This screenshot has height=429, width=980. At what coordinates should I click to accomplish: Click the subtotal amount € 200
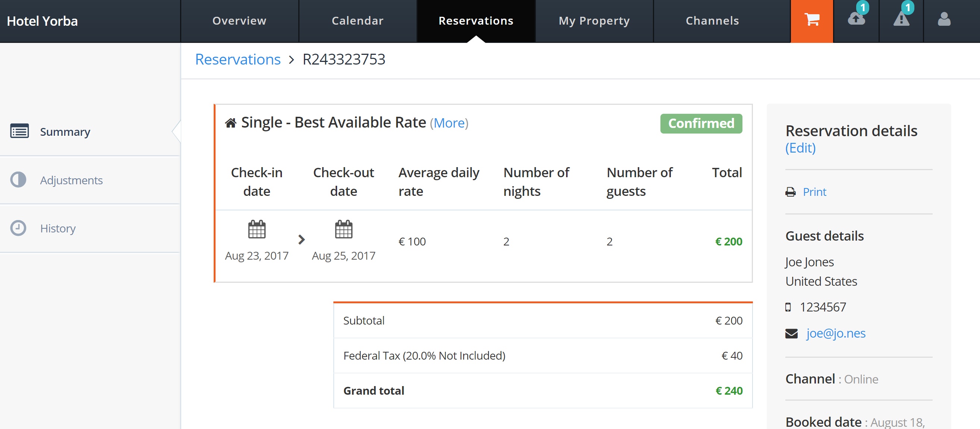[x=729, y=320]
